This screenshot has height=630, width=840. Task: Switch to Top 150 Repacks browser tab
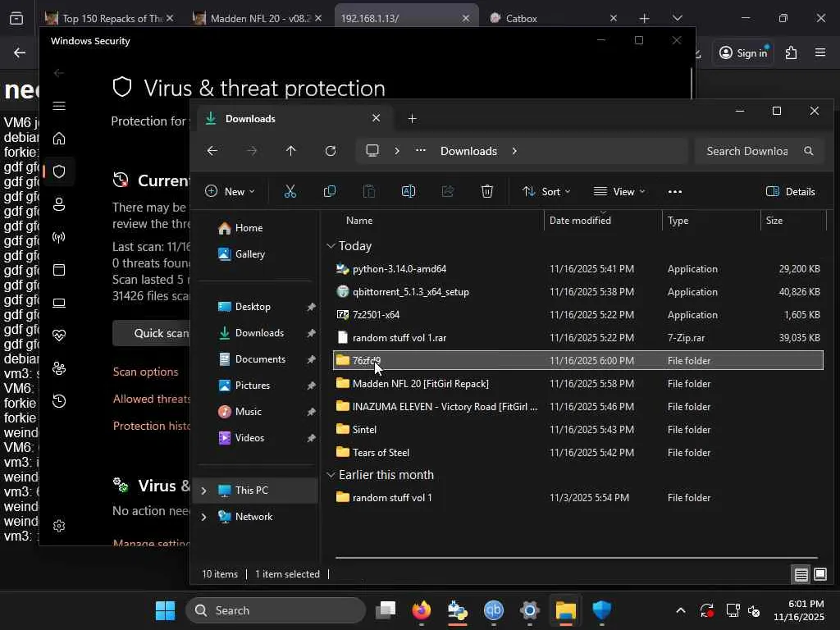pos(109,18)
